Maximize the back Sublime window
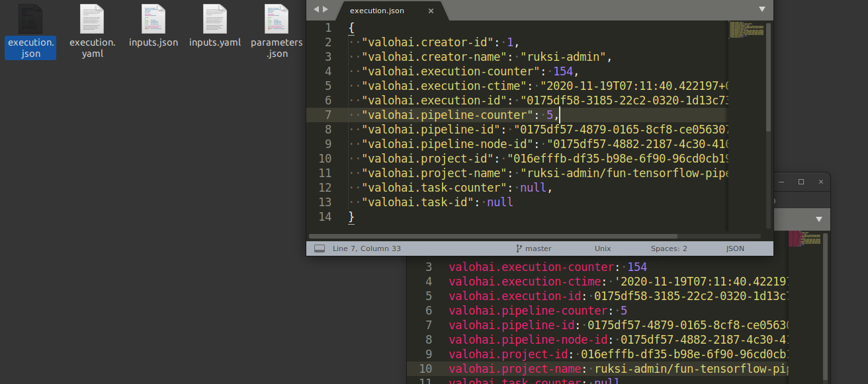 pyautogui.click(x=801, y=182)
